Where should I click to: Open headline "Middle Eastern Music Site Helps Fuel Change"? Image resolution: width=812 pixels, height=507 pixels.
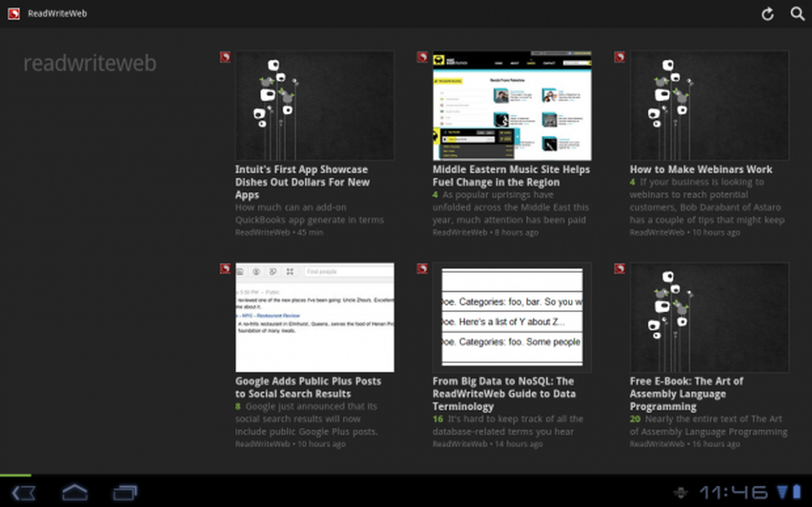point(511,175)
